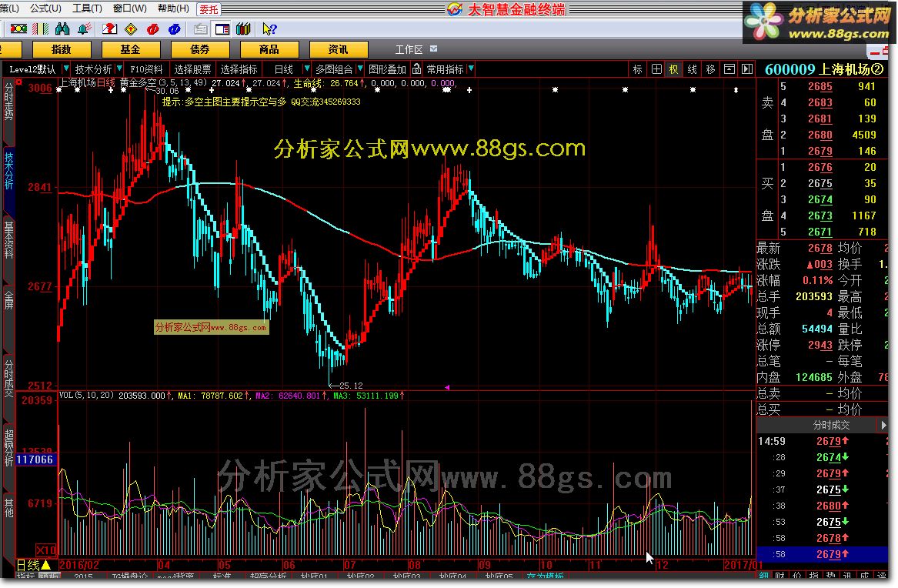
Task: Click the 指数 yellow button
Action: coord(62,49)
